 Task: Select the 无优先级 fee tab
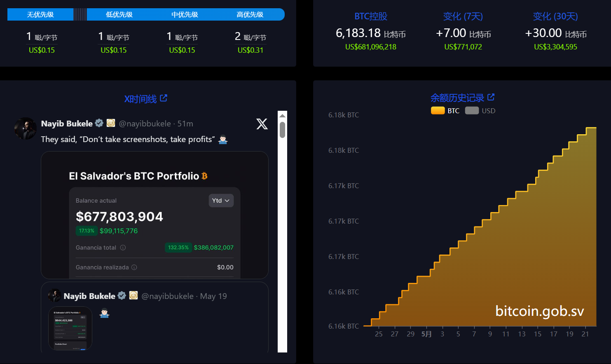coord(40,14)
